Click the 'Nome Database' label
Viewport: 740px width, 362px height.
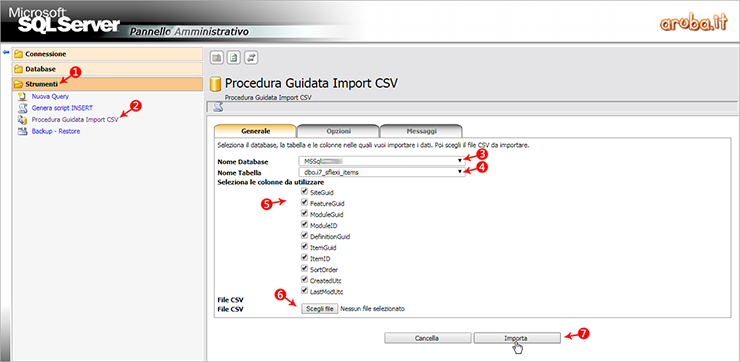(243, 162)
